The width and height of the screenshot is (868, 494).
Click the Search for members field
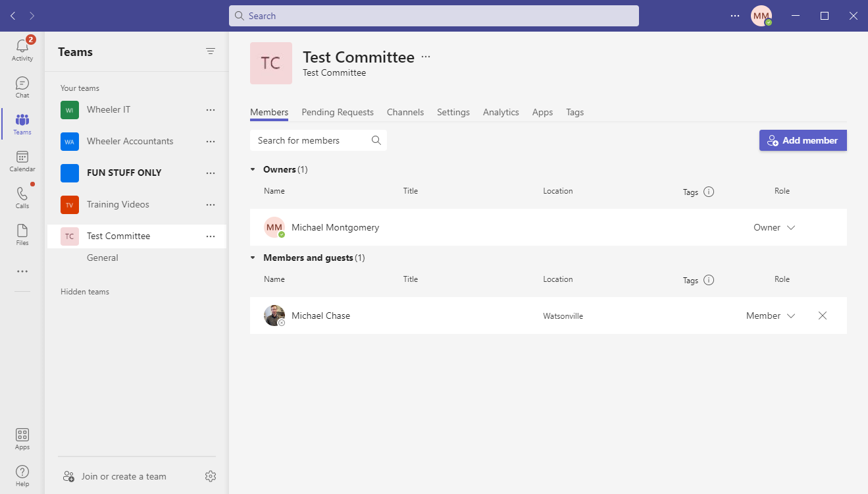(319, 140)
